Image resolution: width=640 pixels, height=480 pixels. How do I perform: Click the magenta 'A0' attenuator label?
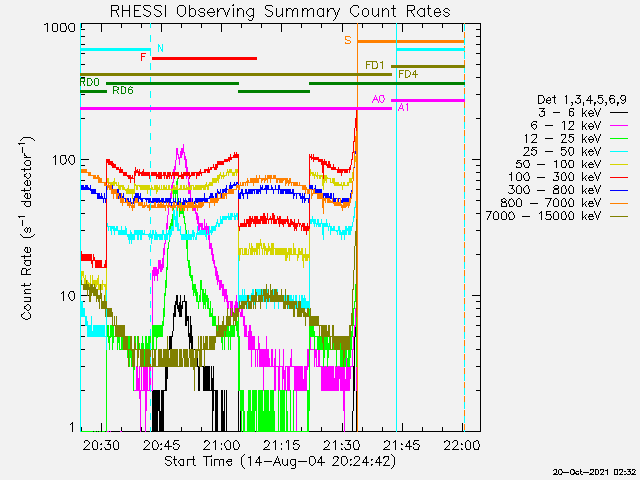click(x=378, y=99)
